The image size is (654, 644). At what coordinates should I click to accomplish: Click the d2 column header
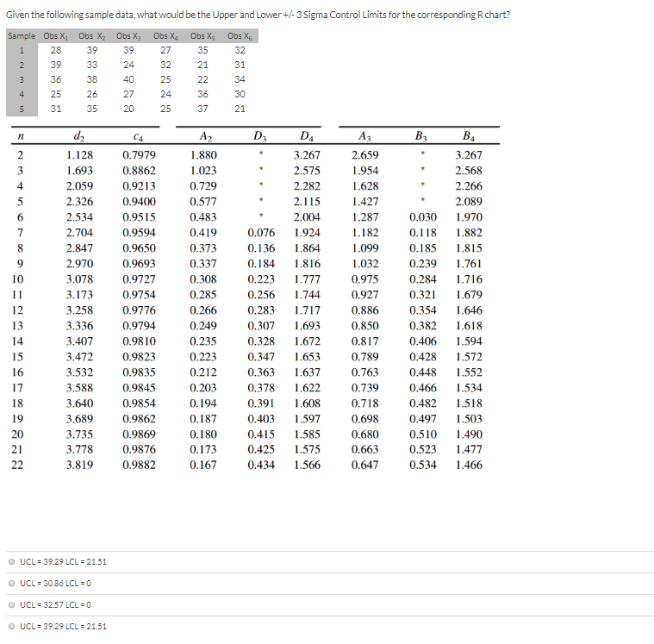click(x=78, y=136)
